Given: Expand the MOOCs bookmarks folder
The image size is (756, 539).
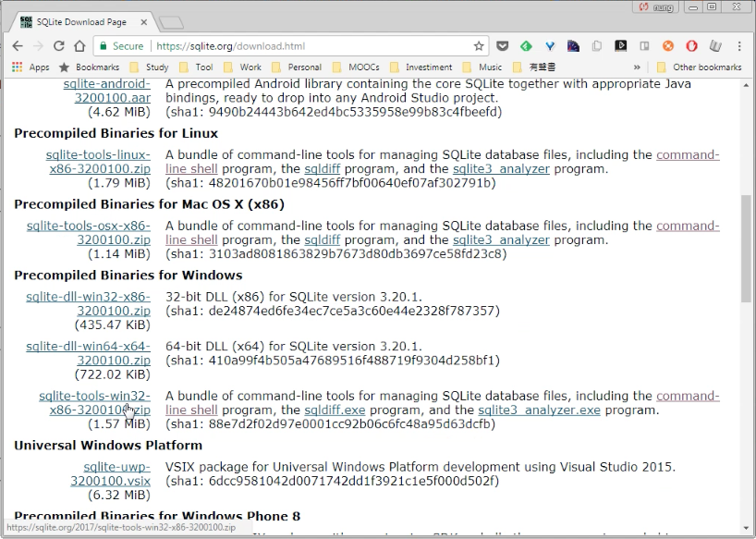Looking at the screenshot, I should [356, 67].
